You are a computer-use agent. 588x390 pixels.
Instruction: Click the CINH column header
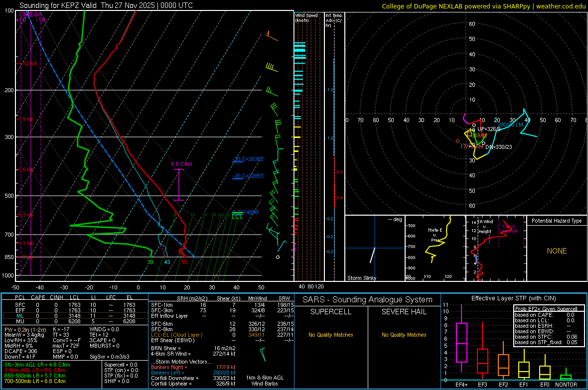57,297
